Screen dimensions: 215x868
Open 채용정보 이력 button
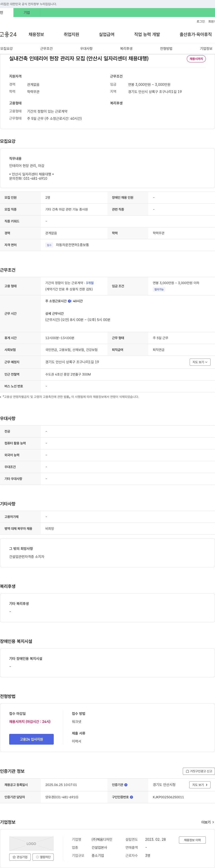pos(192,840)
